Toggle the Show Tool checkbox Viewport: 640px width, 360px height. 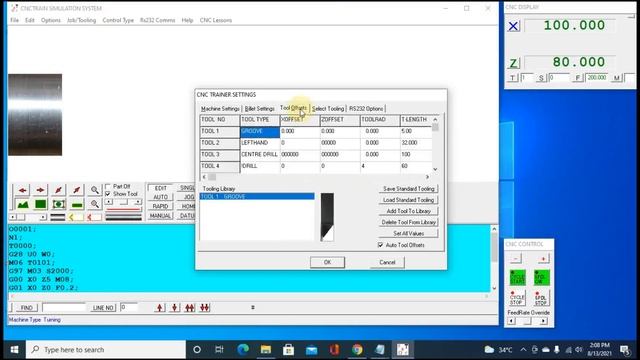(x=108, y=194)
